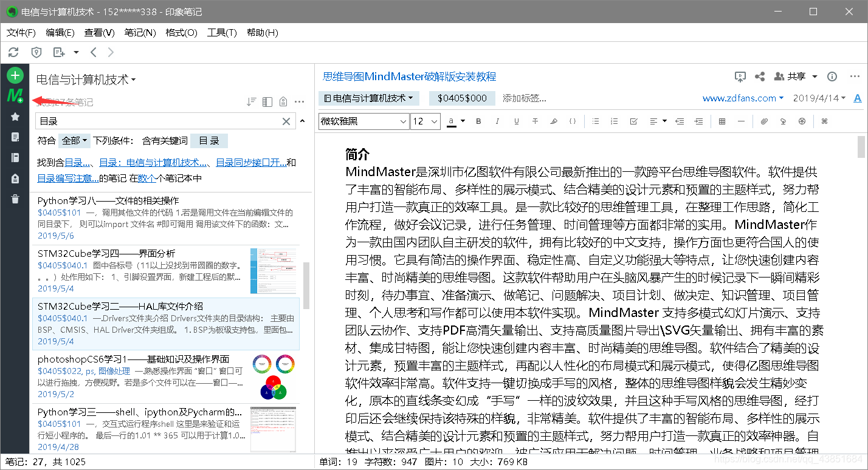Select the Python学习八——文件的相关操作 note
The width and height of the screenshot is (868, 470).
(165, 219)
